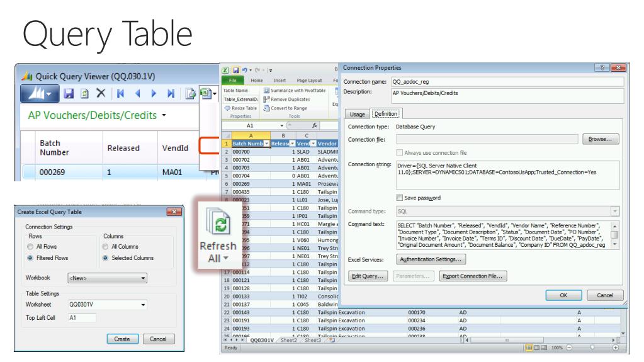Open the Dynamics application menu button
This screenshot has width=644, height=362.
[40, 94]
